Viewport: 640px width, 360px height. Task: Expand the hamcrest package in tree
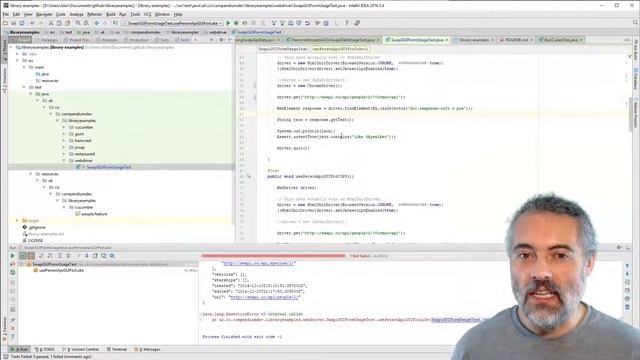[64, 140]
